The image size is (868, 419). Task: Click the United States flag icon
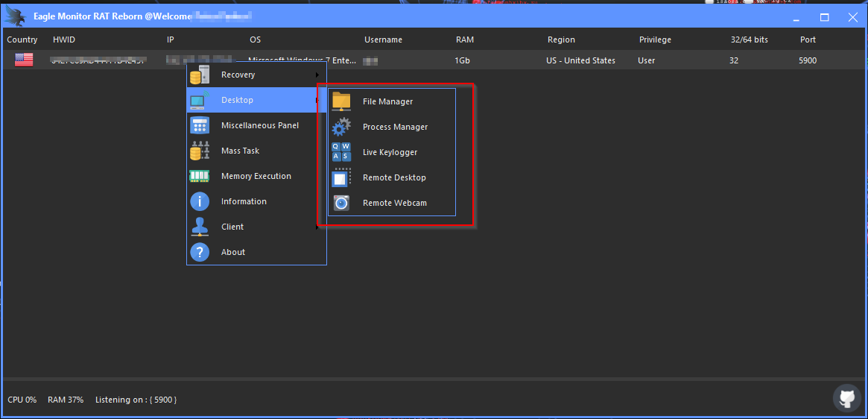(24, 60)
